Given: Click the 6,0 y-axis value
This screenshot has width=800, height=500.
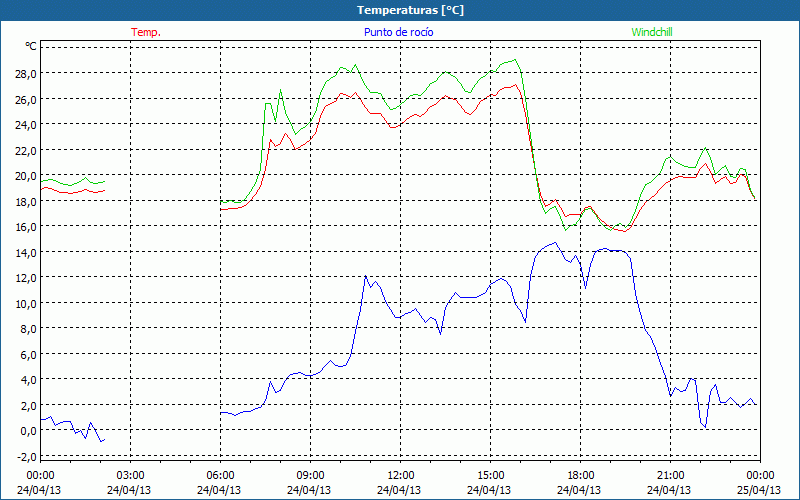Looking at the screenshot, I should (x=29, y=354).
